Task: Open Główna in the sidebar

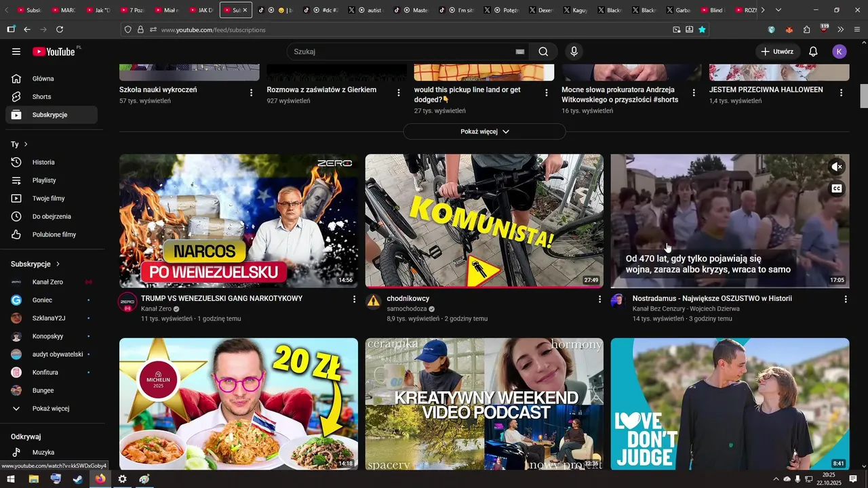Action: (52, 79)
